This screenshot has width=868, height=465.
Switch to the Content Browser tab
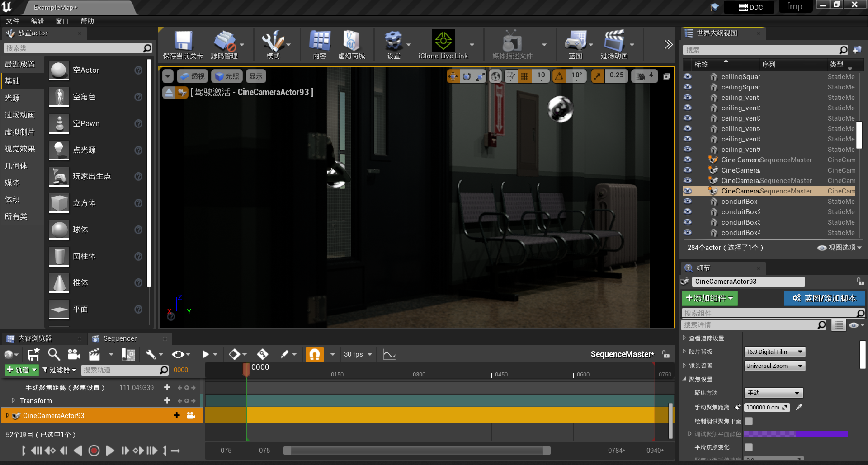[35, 338]
